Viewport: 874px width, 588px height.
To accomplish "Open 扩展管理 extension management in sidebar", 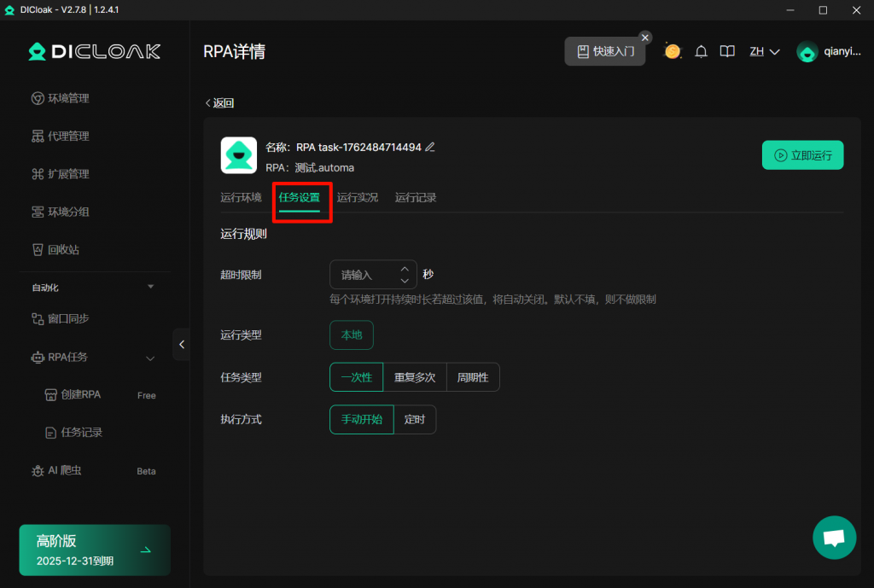I will pyautogui.click(x=67, y=174).
